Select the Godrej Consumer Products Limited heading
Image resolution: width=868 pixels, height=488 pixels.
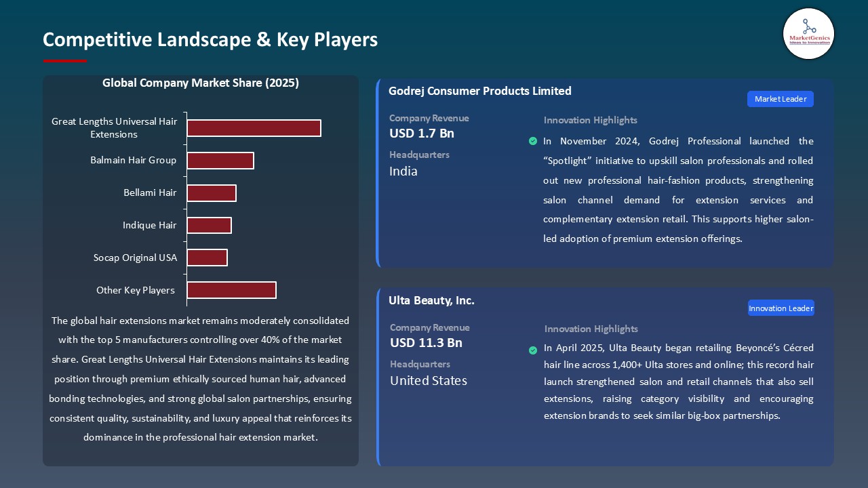(479, 91)
